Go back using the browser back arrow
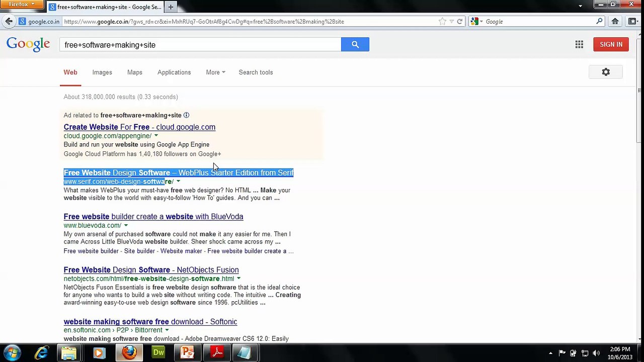 click(x=9, y=22)
